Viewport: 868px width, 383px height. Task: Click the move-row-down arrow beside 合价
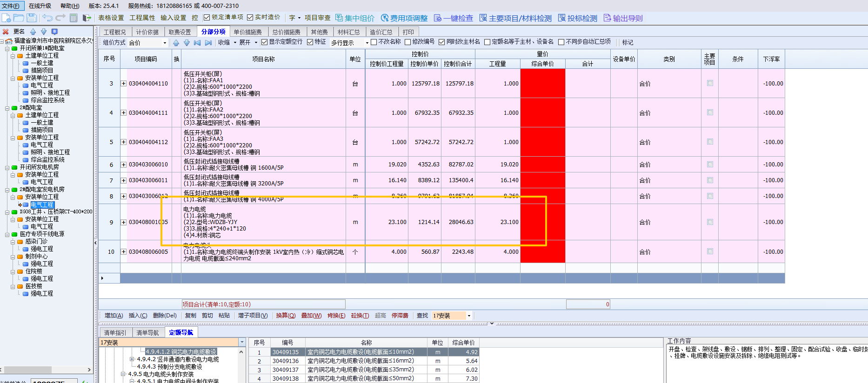pyautogui.click(x=187, y=42)
